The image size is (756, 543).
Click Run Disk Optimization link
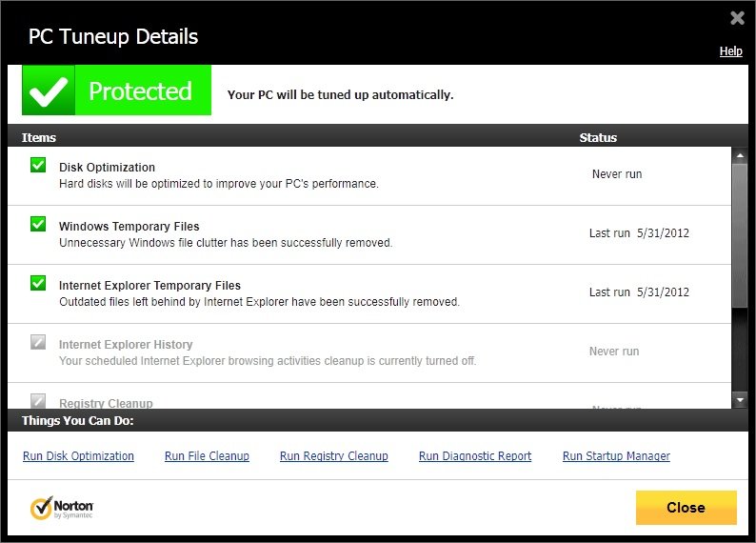pyautogui.click(x=79, y=456)
